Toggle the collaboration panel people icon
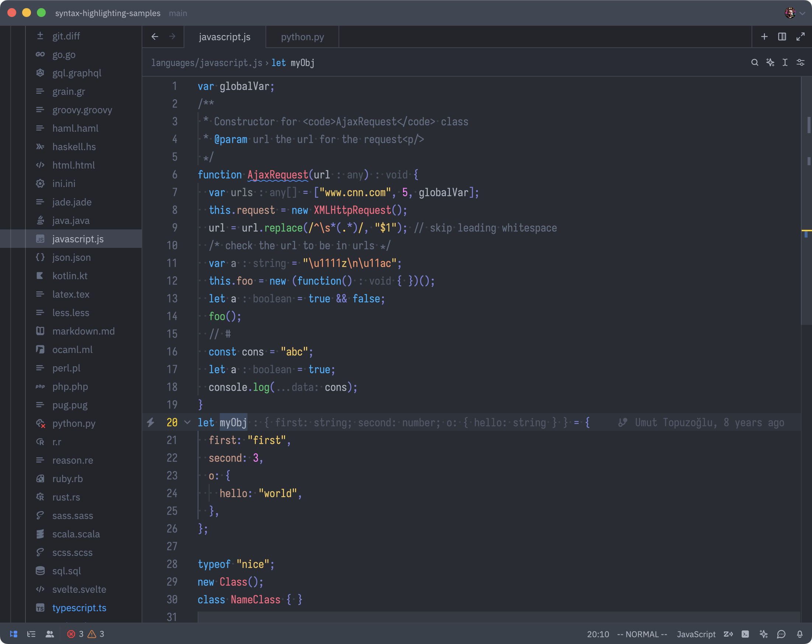This screenshot has width=812, height=644. coord(50,634)
